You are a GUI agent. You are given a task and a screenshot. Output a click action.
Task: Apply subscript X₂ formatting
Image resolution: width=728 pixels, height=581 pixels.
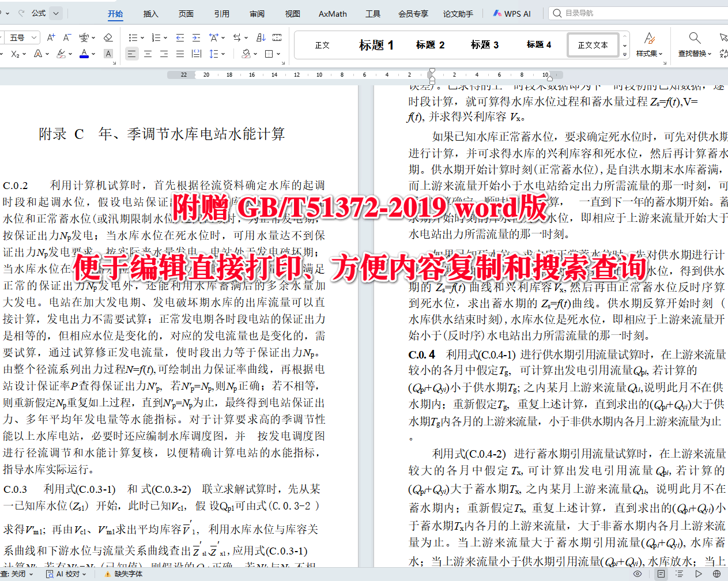tap(15, 54)
